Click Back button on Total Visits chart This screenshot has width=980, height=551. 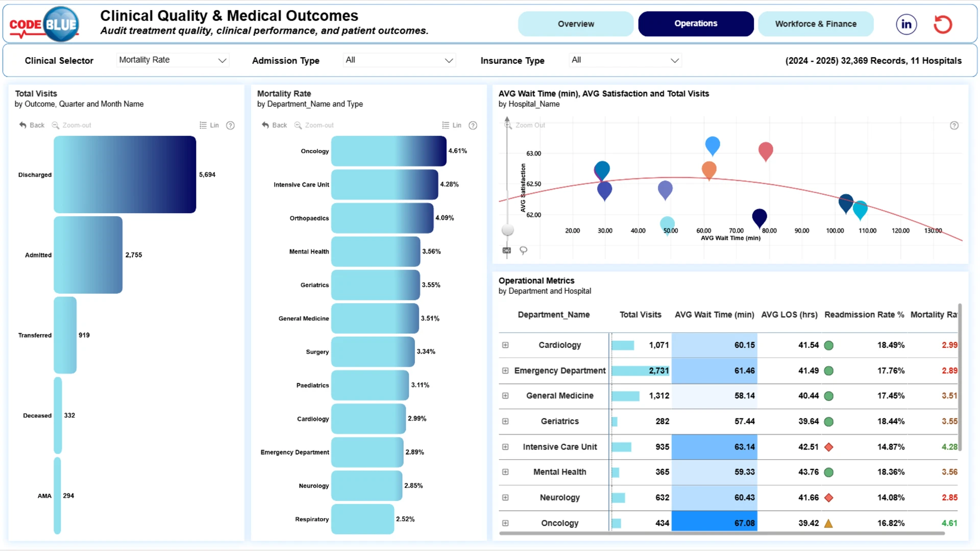32,125
